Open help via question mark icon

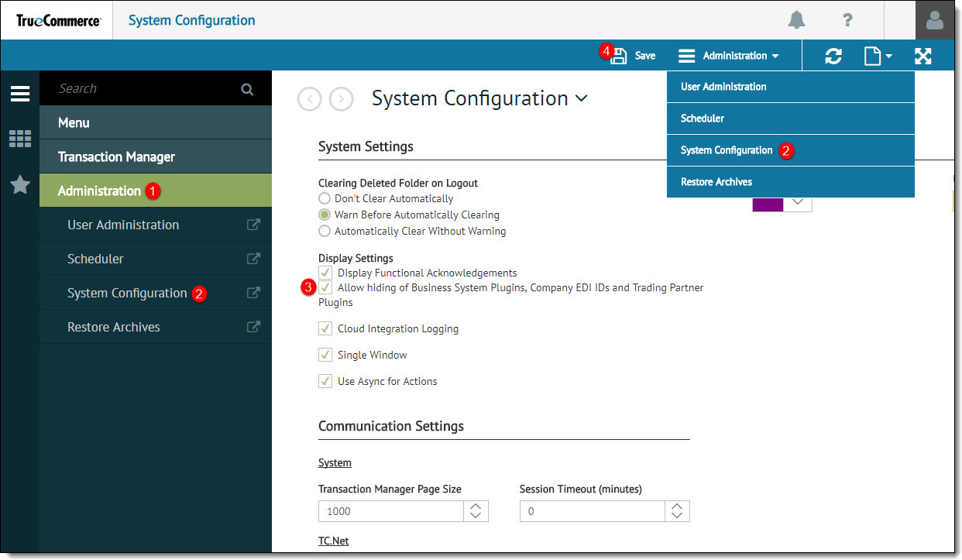pyautogui.click(x=847, y=21)
